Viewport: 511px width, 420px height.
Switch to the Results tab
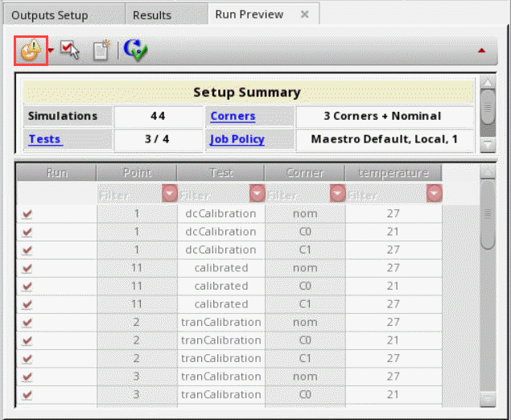pyautogui.click(x=152, y=14)
